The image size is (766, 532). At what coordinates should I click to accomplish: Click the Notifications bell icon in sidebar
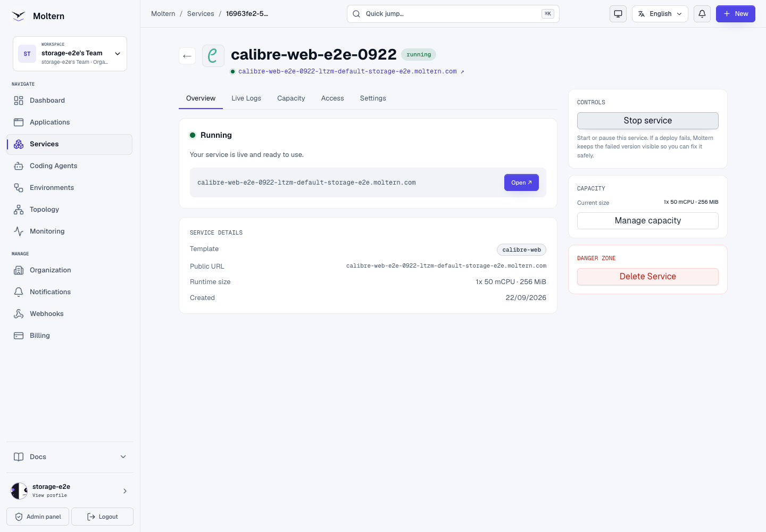(19, 292)
